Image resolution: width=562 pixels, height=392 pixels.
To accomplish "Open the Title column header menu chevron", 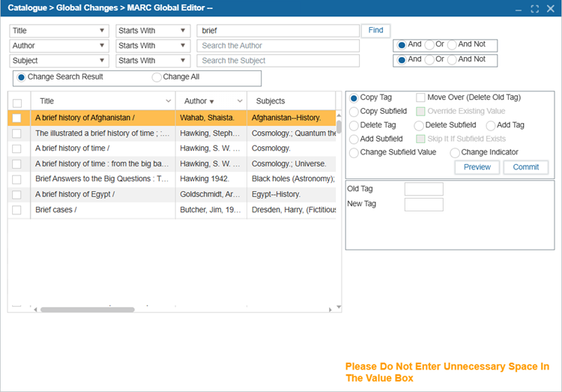I will point(168,101).
